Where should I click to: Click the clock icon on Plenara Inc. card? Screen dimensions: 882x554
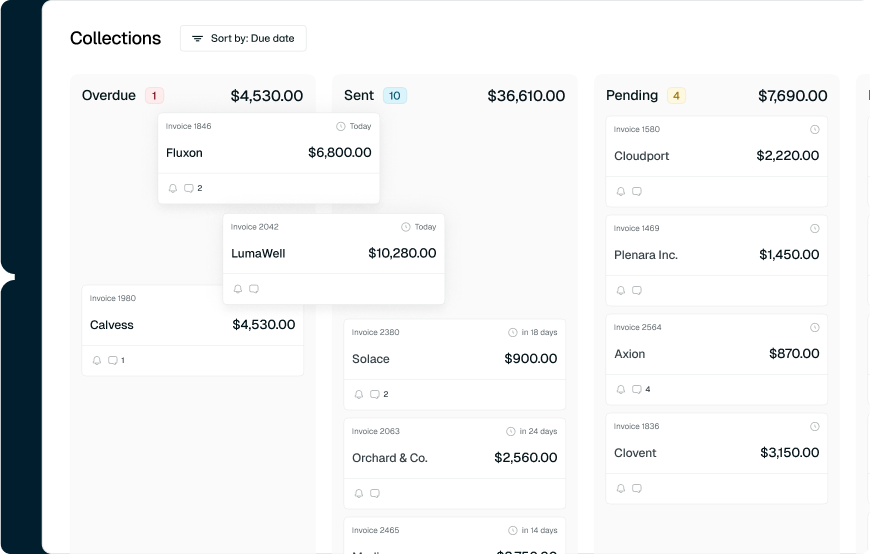pyautogui.click(x=814, y=229)
